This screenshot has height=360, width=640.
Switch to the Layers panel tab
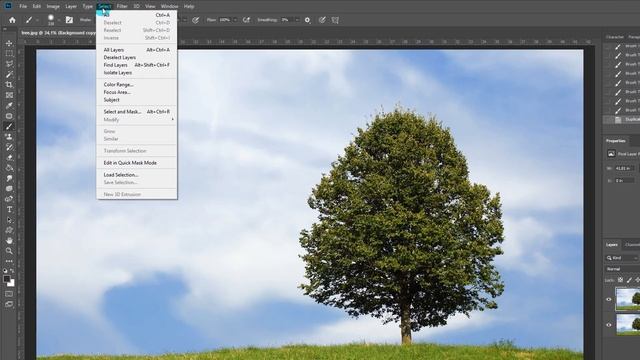point(611,245)
